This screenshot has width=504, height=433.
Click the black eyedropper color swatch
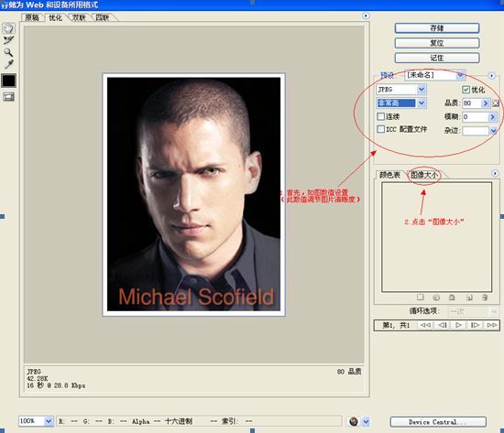[8, 81]
